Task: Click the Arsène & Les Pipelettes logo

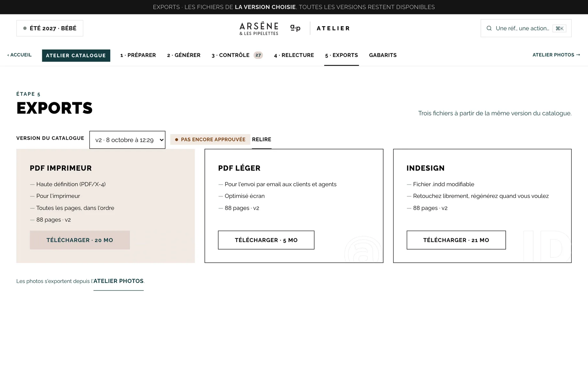Action: [259, 28]
